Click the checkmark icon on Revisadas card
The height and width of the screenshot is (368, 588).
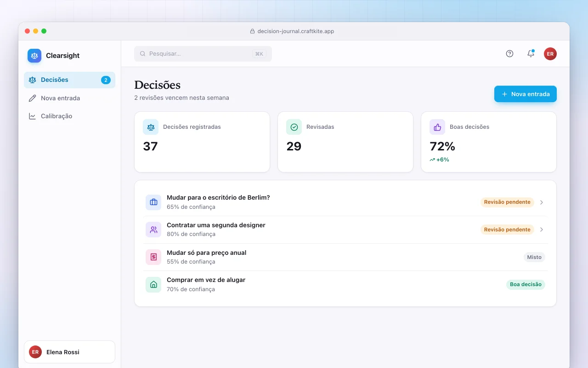[x=294, y=127]
